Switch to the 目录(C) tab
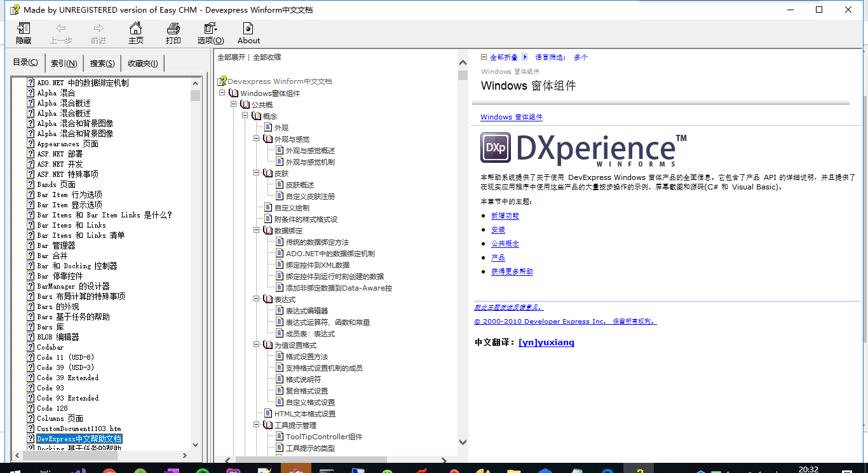Image resolution: width=868 pixels, height=473 pixels. pos(25,62)
